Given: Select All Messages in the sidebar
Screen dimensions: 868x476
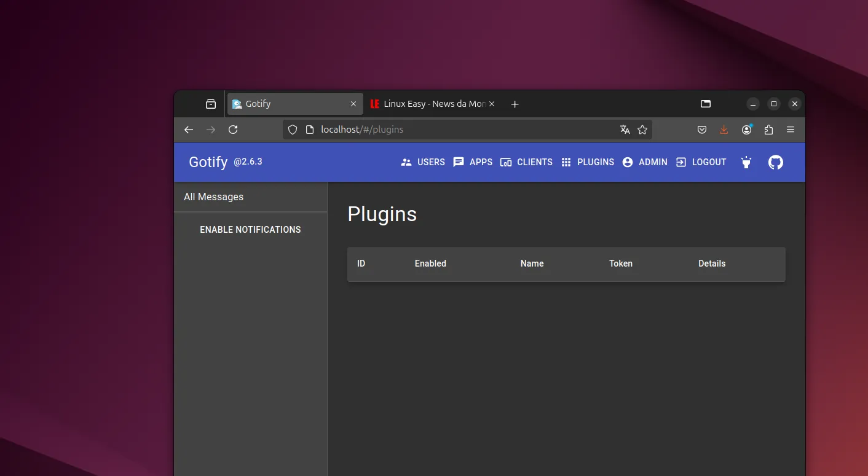Looking at the screenshot, I should click(214, 197).
